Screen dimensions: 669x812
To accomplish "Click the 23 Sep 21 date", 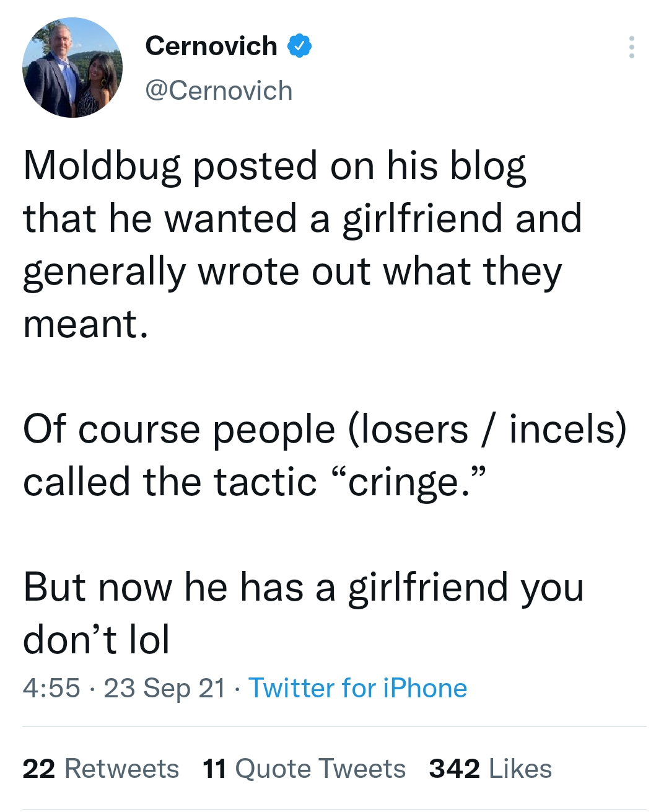I will [165, 688].
